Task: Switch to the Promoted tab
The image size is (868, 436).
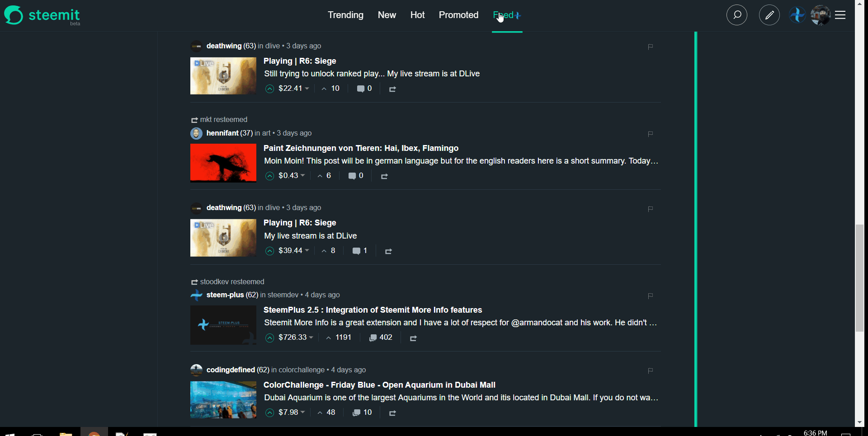Action: pos(458,15)
